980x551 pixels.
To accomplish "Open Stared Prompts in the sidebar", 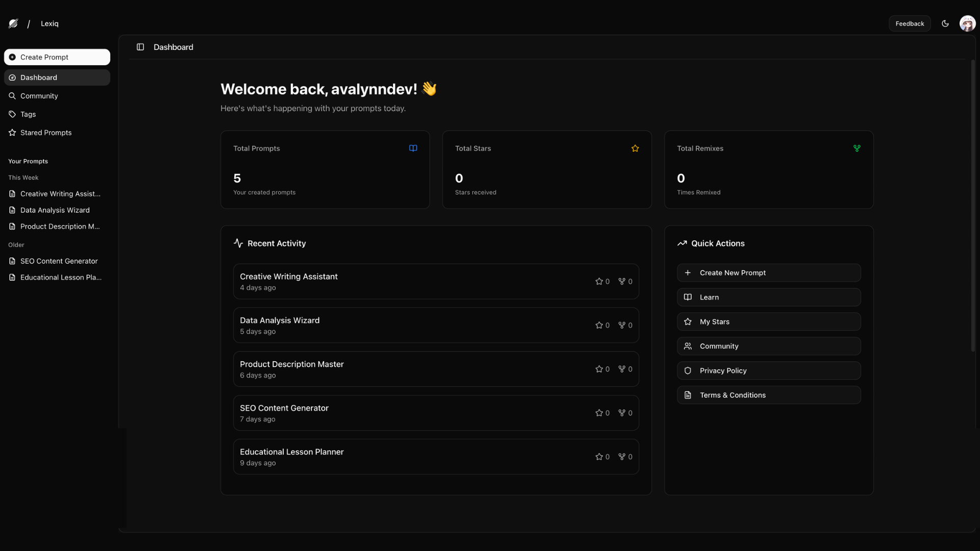I will click(46, 133).
